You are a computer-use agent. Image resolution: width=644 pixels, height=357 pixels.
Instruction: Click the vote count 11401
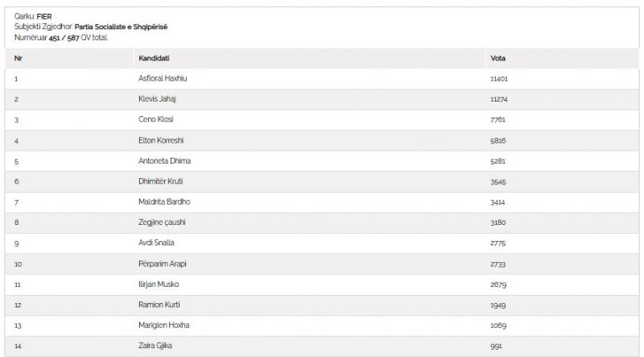point(499,79)
